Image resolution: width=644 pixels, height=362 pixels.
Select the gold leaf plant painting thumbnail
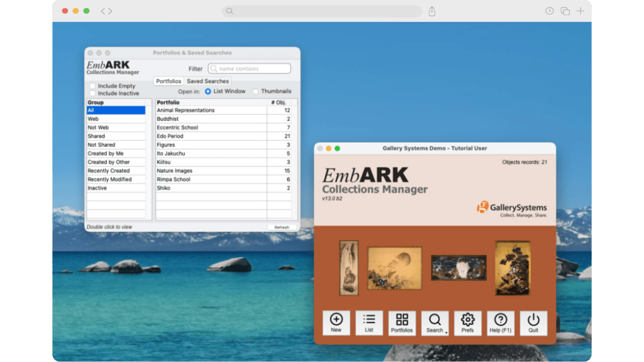513,268
